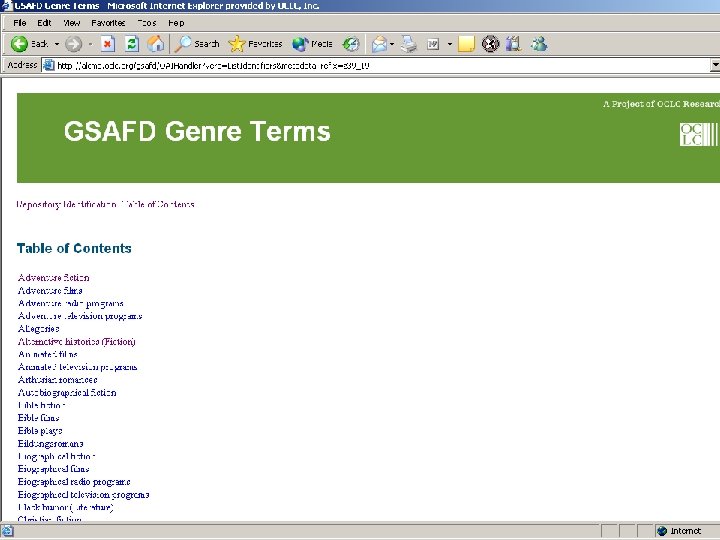Open the Edit menu

pyautogui.click(x=44, y=22)
